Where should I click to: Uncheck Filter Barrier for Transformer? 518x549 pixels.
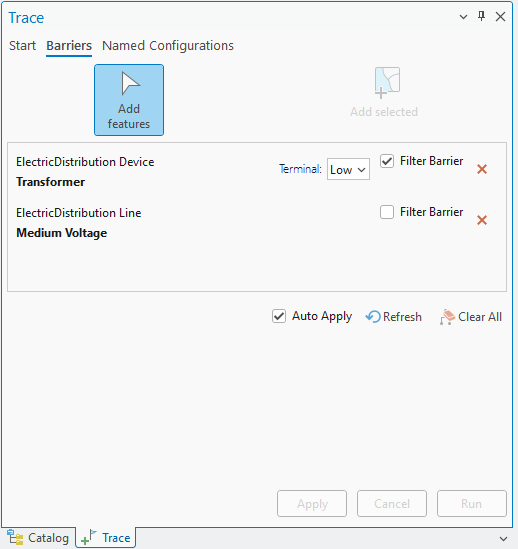point(387,161)
